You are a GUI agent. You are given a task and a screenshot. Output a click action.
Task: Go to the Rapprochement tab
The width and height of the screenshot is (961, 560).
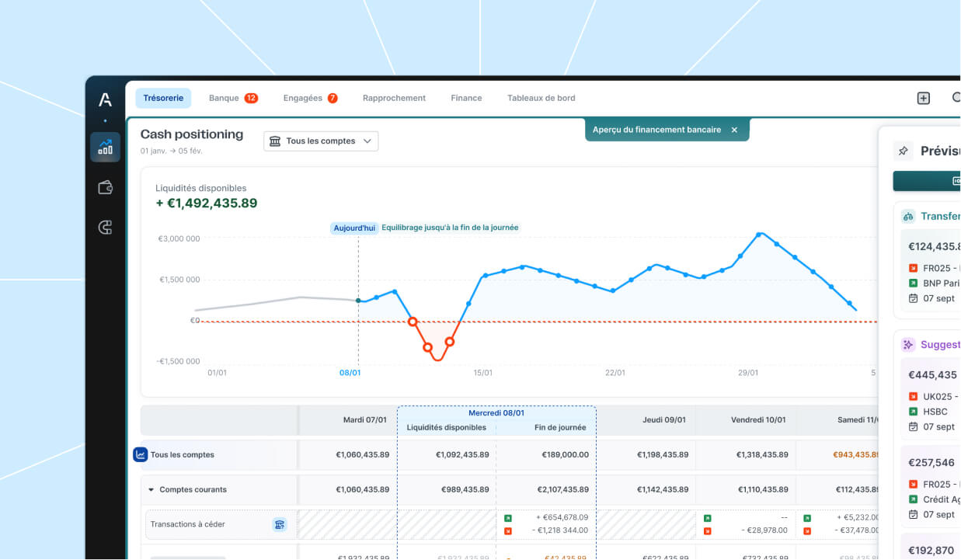[x=394, y=98]
